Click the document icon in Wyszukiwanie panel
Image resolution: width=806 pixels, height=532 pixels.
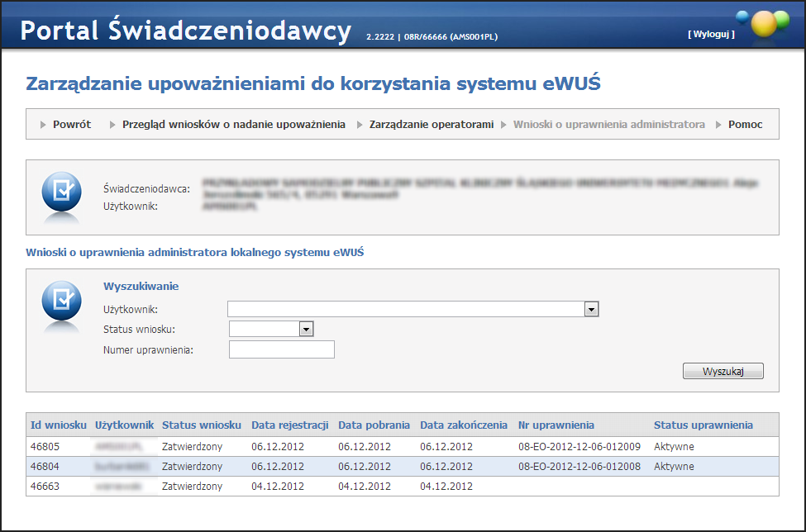pos(61,302)
